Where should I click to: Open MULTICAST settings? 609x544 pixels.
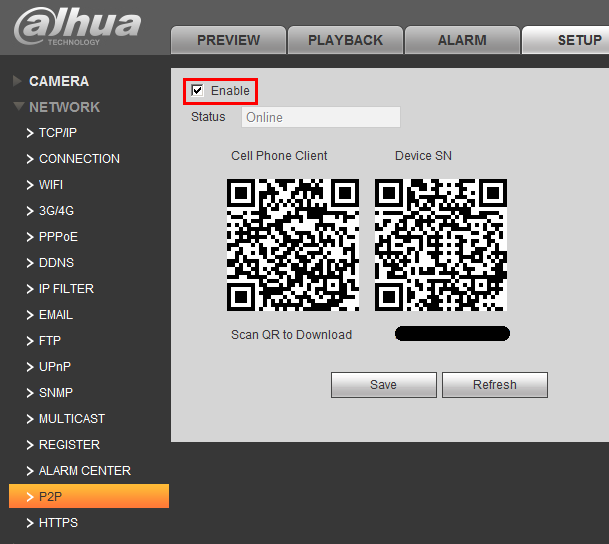click(x=72, y=419)
